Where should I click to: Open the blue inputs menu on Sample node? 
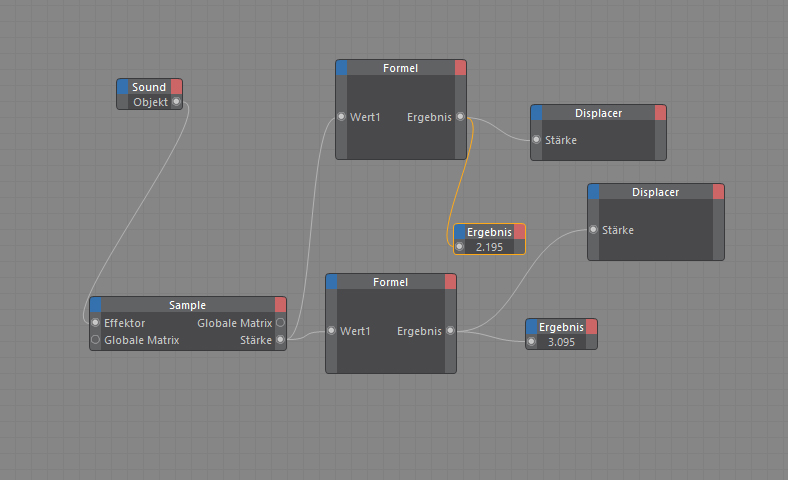96,304
